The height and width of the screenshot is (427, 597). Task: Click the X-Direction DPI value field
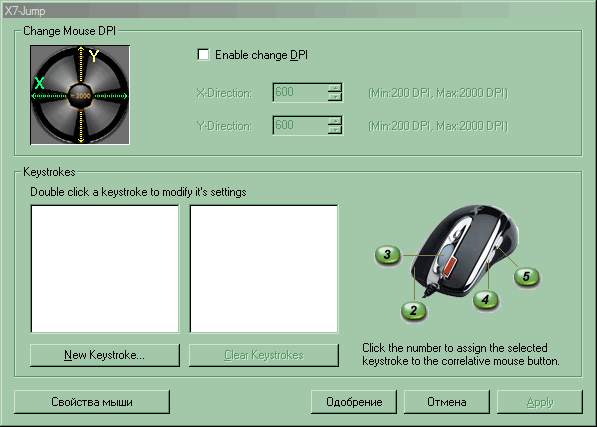pos(300,92)
